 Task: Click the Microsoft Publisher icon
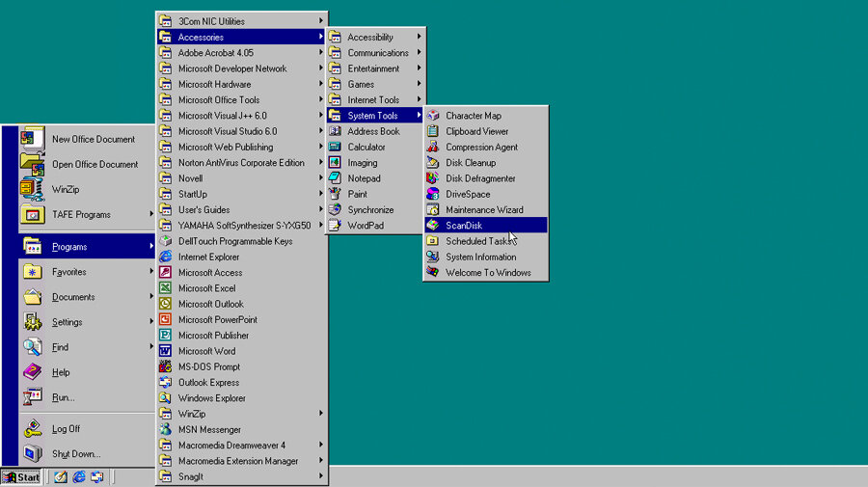coord(165,335)
